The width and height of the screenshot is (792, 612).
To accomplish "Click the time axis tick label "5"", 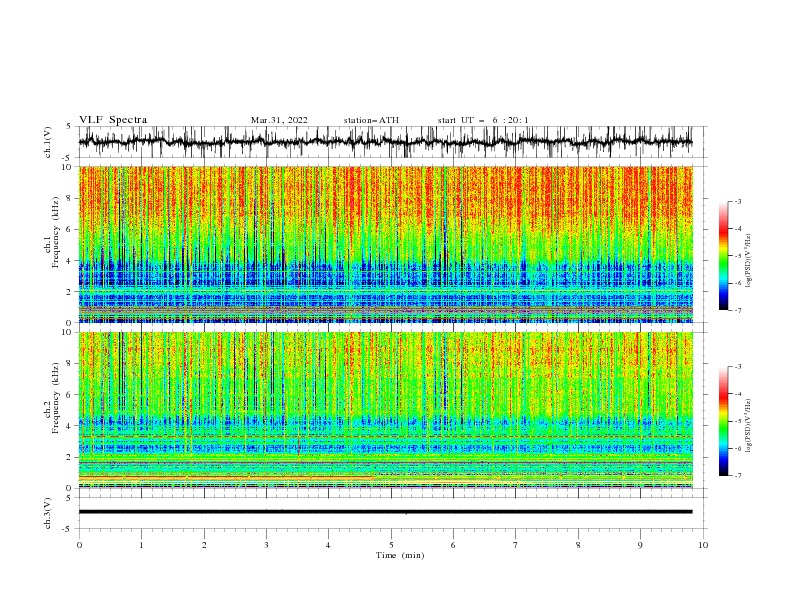I will tap(391, 545).
